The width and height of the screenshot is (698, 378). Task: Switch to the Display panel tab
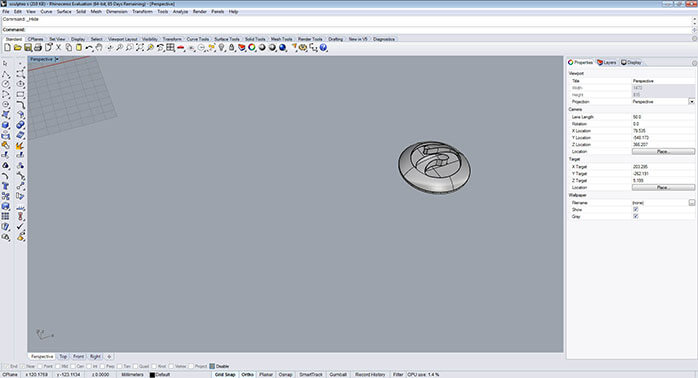(632, 62)
